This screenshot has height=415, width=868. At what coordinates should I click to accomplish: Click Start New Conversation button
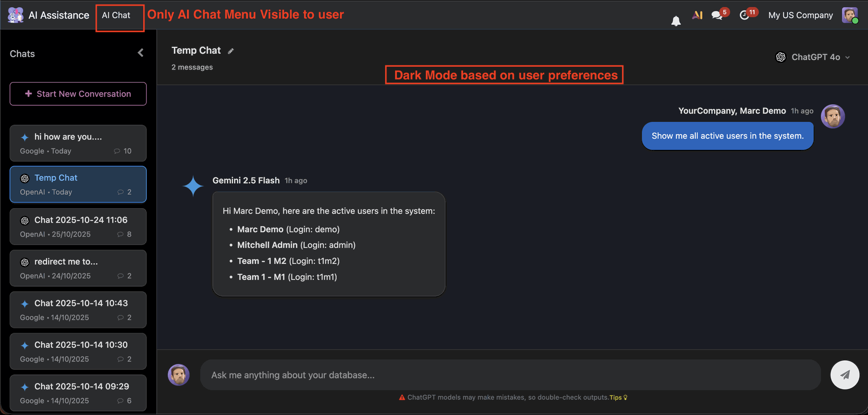78,94
